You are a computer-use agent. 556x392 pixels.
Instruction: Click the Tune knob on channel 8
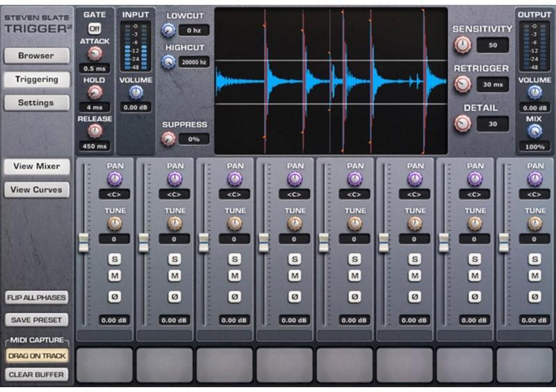click(x=534, y=224)
